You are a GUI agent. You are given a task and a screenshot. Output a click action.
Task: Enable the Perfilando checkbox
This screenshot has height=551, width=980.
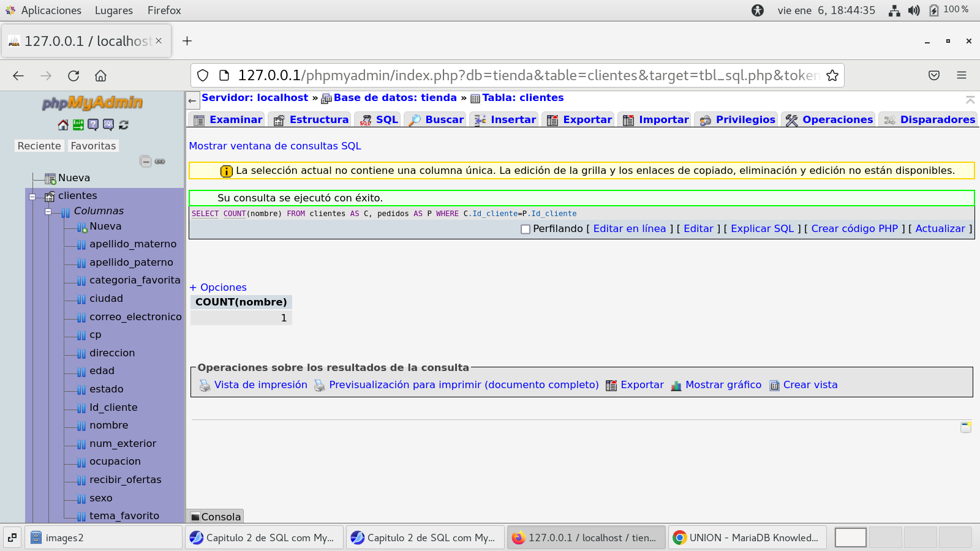[x=526, y=229]
